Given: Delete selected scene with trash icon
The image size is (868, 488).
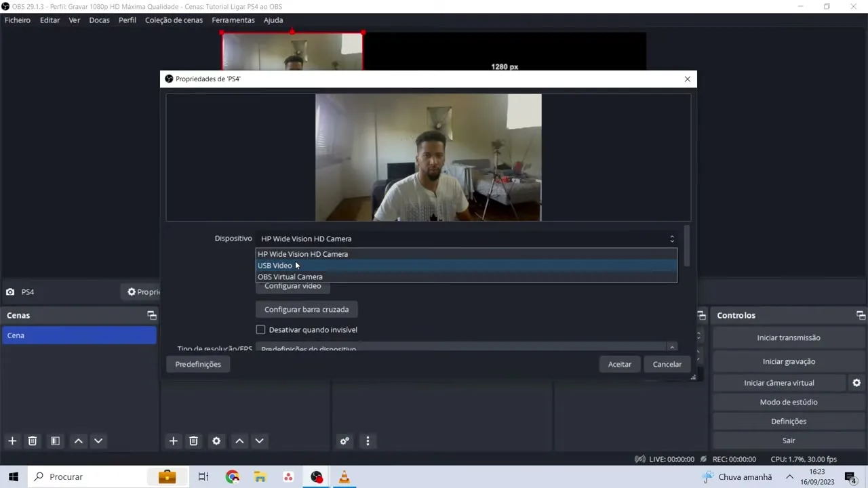Looking at the screenshot, I should pyautogui.click(x=32, y=441).
